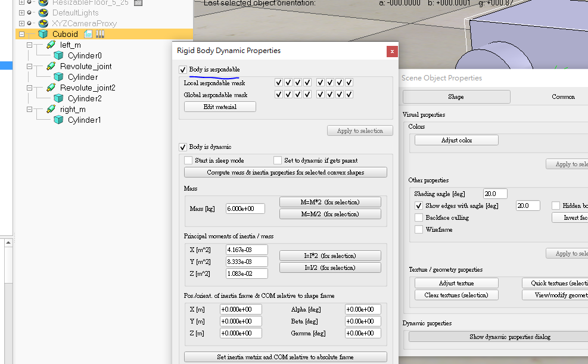Click the Cylinder0 shape icon

[59, 55]
